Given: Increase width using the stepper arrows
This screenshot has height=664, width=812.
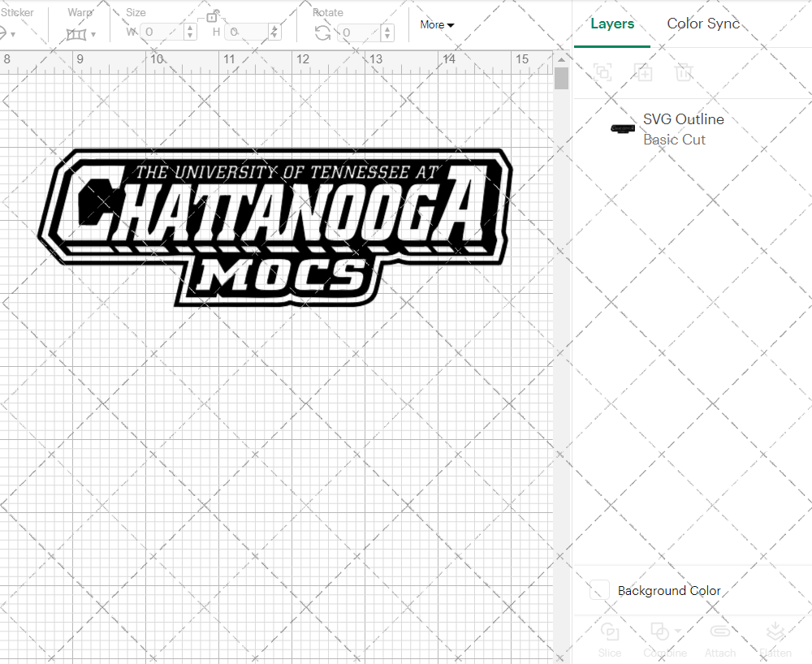Looking at the screenshot, I should pyautogui.click(x=190, y=29).
